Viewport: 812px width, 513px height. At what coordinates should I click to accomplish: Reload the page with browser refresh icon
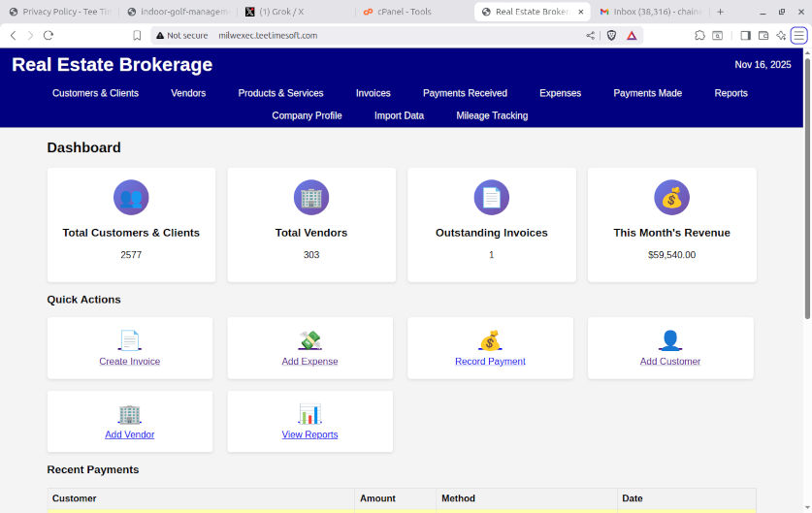click(48, 35)
